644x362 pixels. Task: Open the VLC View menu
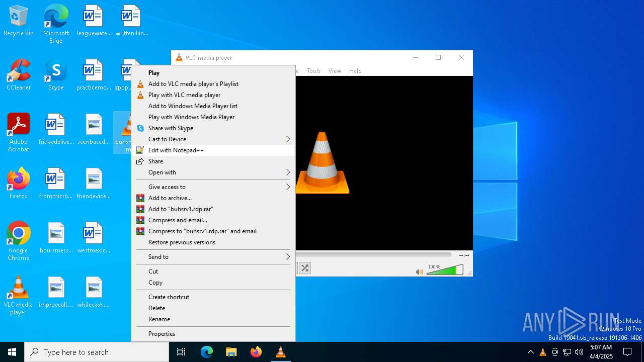click(x=335, y=71)
